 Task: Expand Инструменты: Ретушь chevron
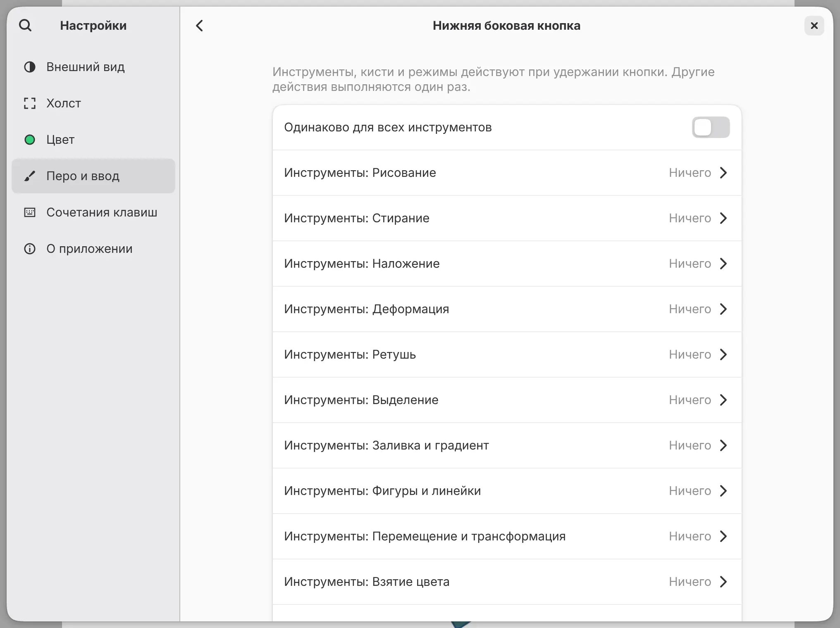(x=723, y=354)
